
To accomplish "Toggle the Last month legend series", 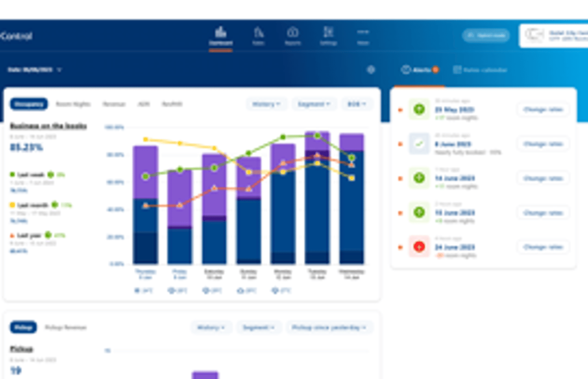I will click(x=29, y=205).
